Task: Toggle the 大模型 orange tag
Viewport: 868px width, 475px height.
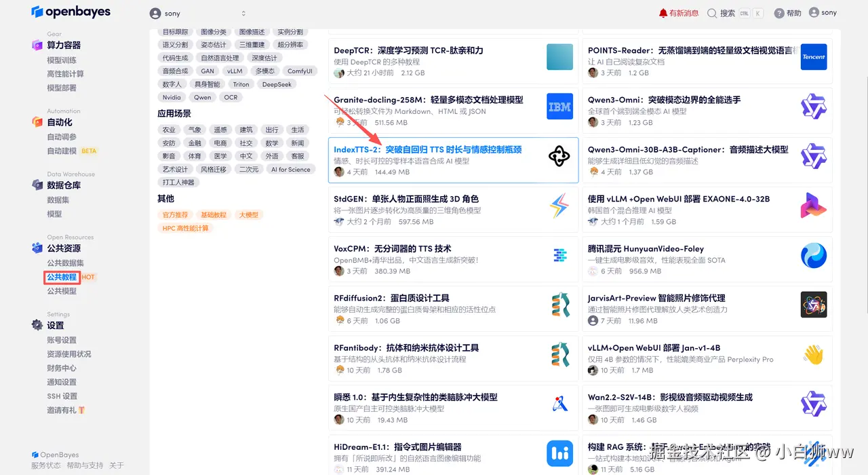Action: pyautogui.click(x=248, y=215)
